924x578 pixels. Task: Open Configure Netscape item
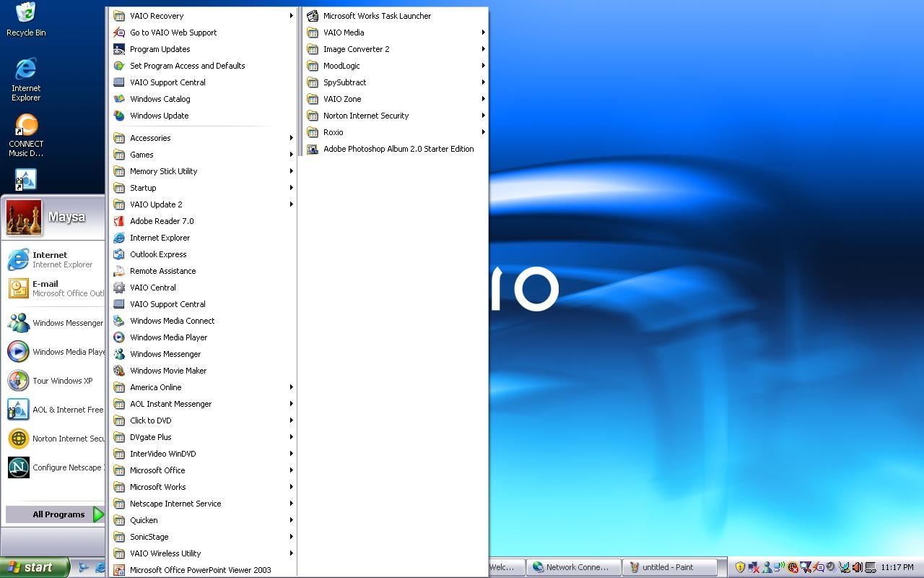pyautogui.click(x=54, y=467)
